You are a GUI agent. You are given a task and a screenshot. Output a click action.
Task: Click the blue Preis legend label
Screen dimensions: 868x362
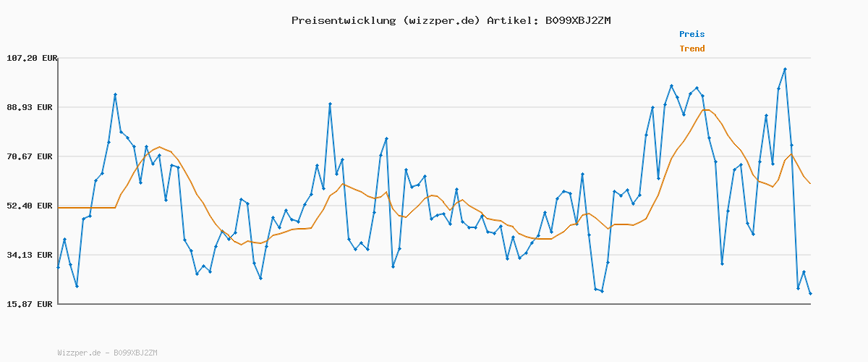[x=692, y=34]
